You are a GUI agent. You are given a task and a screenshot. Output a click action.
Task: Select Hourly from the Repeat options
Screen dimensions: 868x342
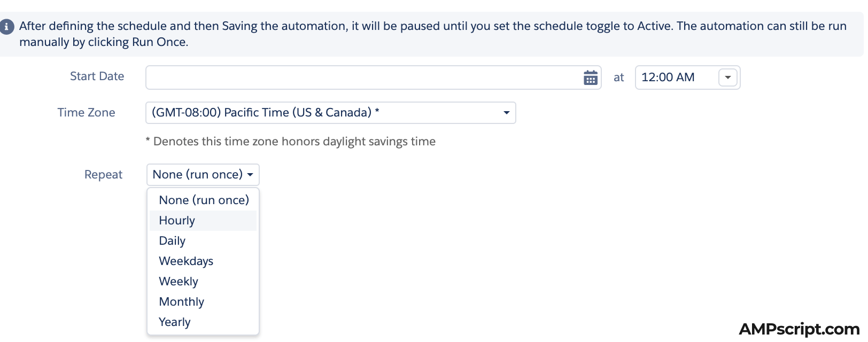(176, 220)
